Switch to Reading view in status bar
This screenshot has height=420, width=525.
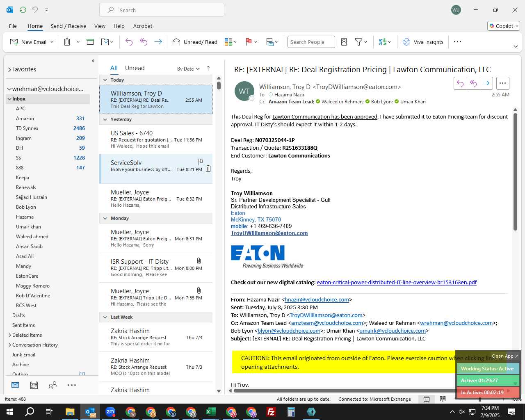(x=443, y=399)
